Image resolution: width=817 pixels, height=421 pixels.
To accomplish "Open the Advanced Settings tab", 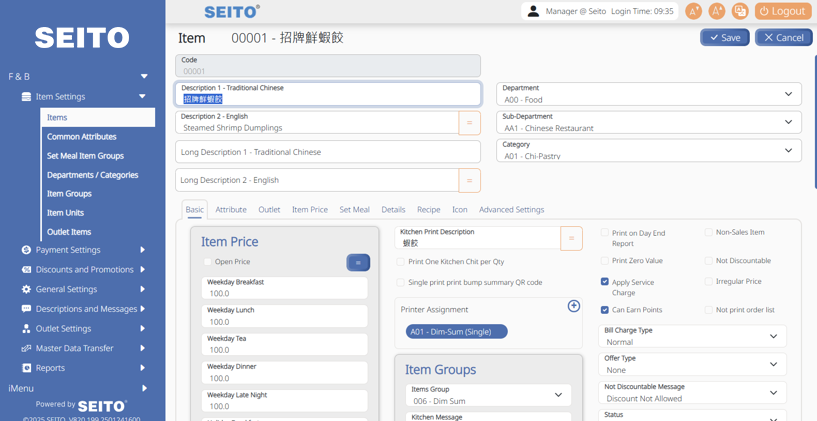I will [x=511, y=210].
